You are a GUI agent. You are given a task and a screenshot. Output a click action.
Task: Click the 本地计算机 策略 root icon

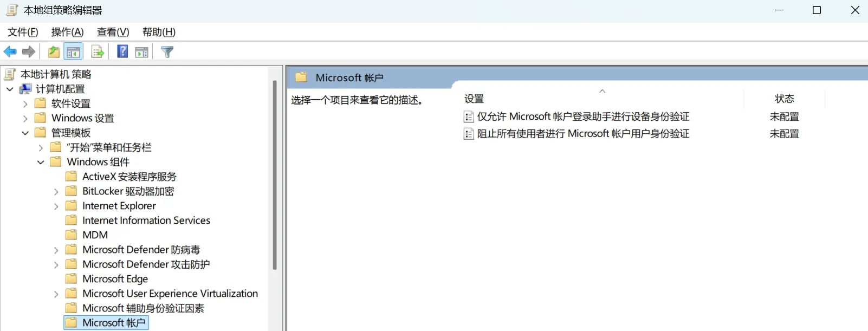10,74
